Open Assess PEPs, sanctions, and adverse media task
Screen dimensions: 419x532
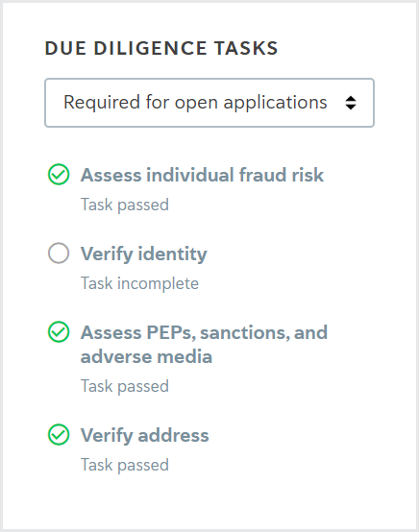[204, 345]
